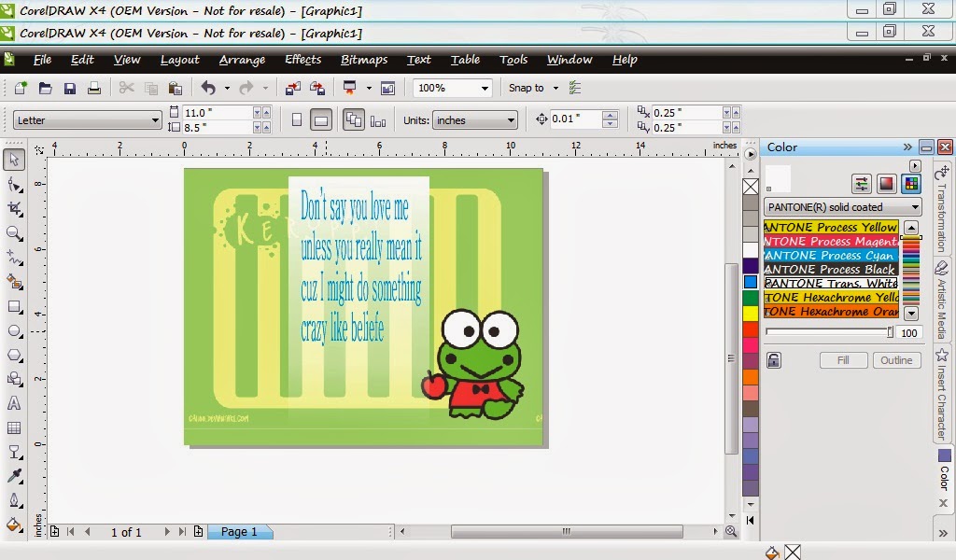Open the Artistic Media docker tab
This screenshot has width=956, height=560.
[942, 301]
